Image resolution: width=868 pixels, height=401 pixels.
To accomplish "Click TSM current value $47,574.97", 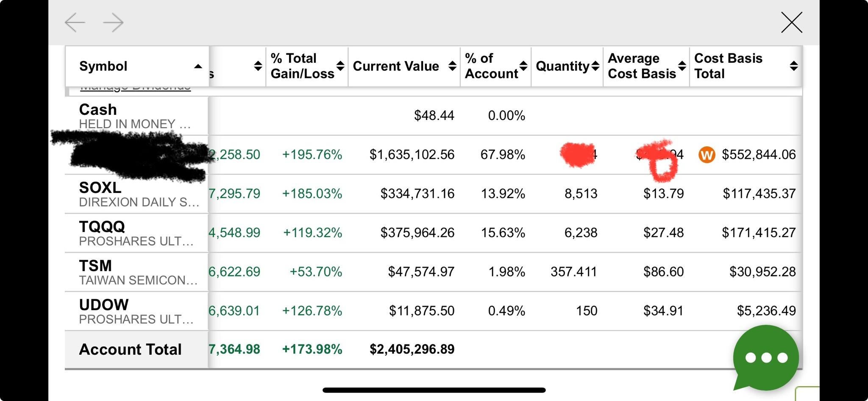I will tap(421, 272).
